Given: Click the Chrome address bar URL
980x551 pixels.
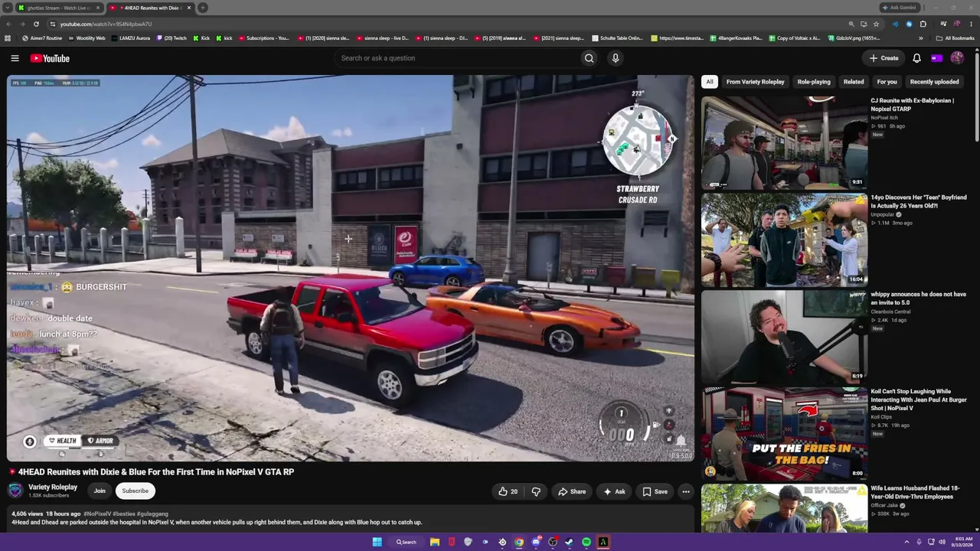Looking at the screenshot, I should click(x=106, y=24).
